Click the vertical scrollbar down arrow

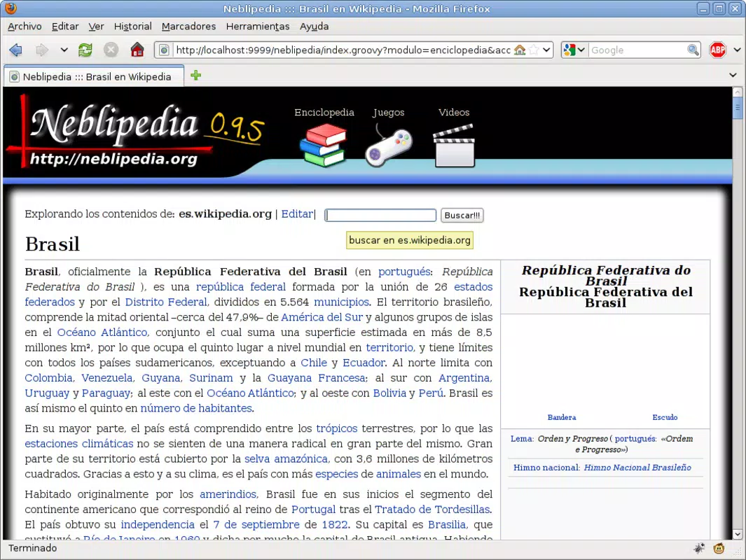click(x=738, y=534)
